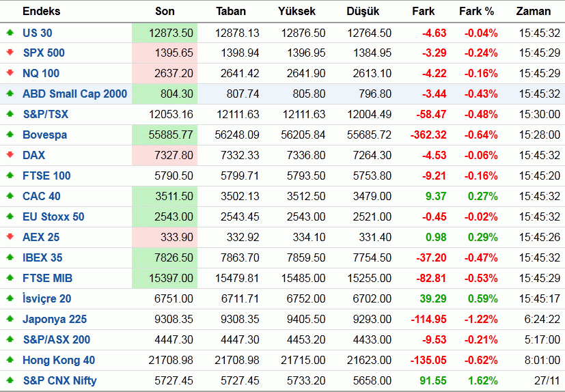Click the green arrow beside IBEX 35
This screenshot has height=392, width=565.
(10, 257)
